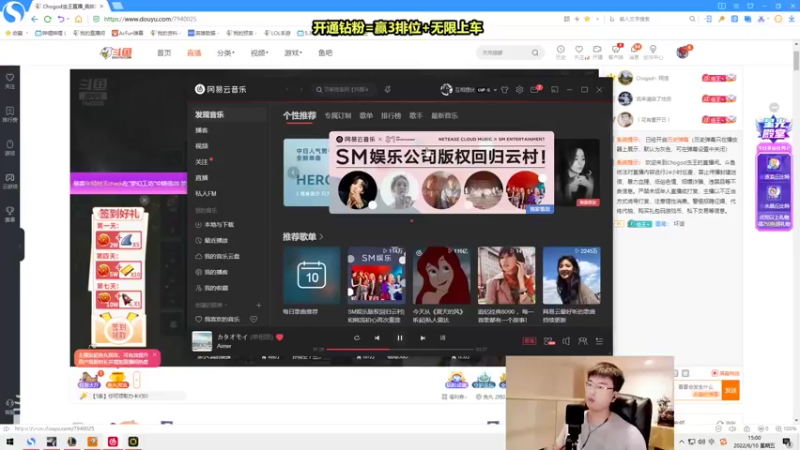Open the 每日歌曲推荐 calendar card
Viewport: 800px width, 450px height.
pos(312,276)
